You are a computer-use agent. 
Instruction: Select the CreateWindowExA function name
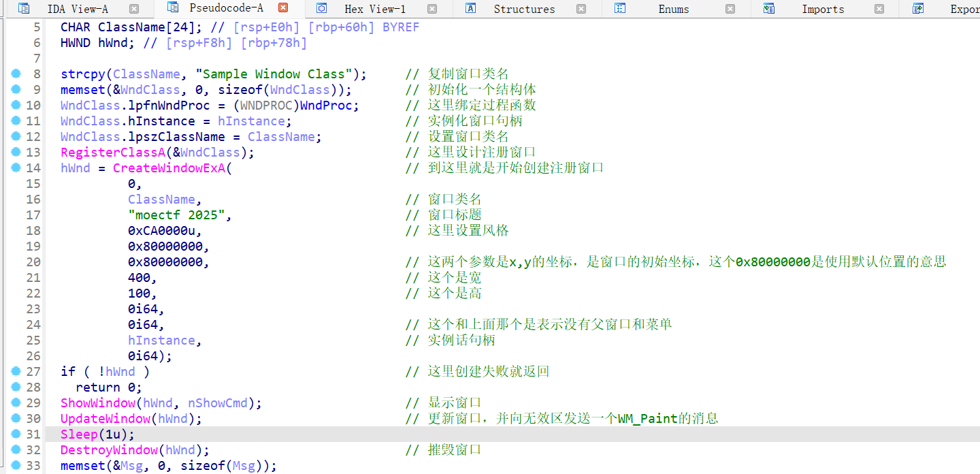click(x=170, y=168)
